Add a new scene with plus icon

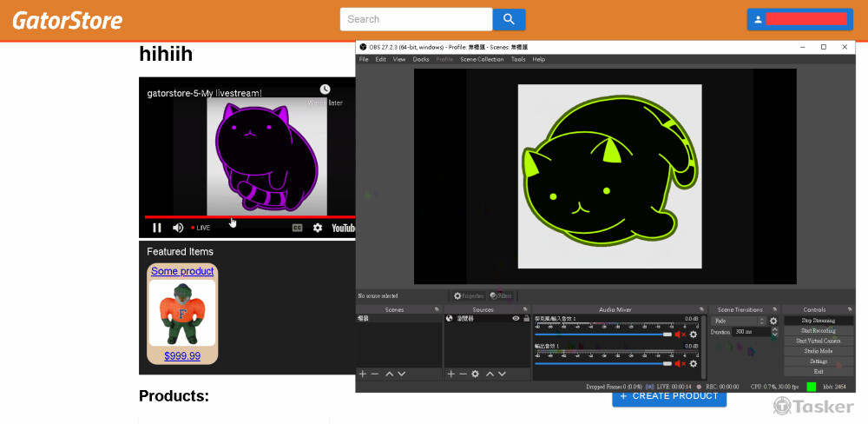coord(363,374)
